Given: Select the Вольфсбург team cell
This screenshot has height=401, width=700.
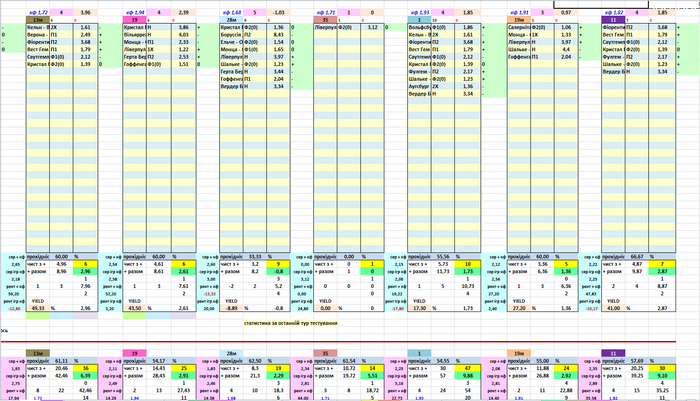Looking at the screenshot, I should point(420,27).
